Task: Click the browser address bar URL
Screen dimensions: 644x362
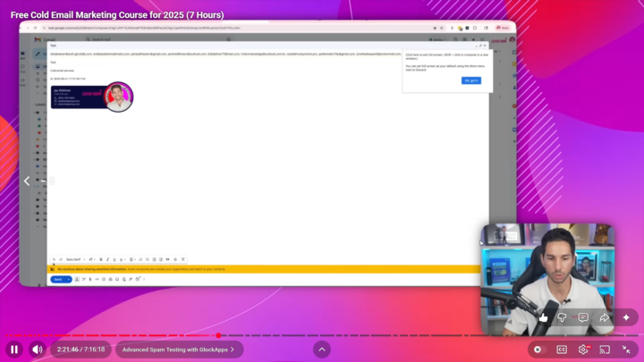Action: point(144,28)
